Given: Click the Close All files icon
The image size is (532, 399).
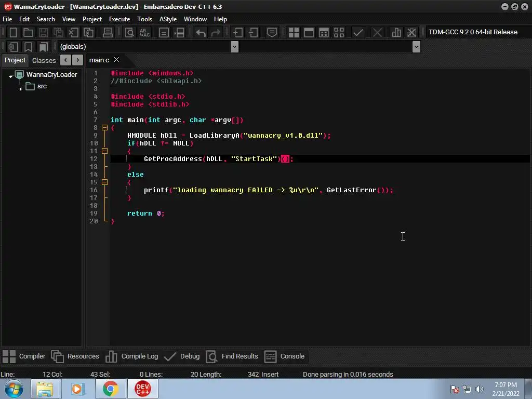Looking at the screenshot, I should [x=88, y=33].
